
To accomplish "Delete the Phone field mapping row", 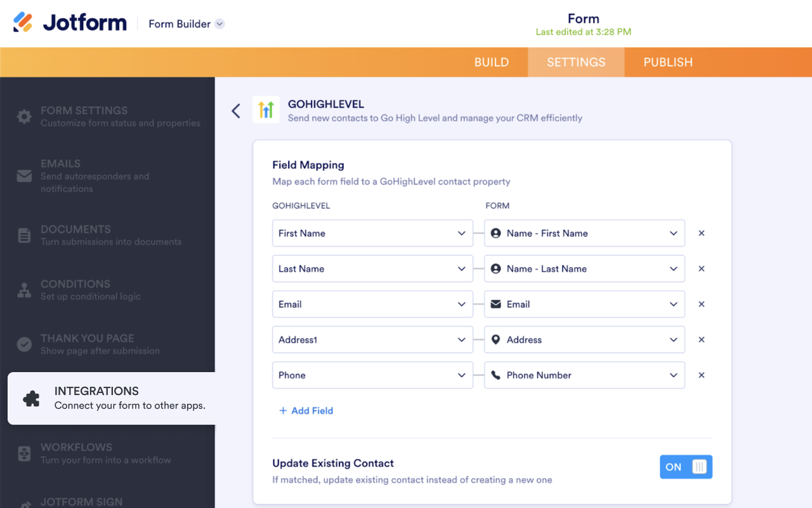I will click(702, 375).
